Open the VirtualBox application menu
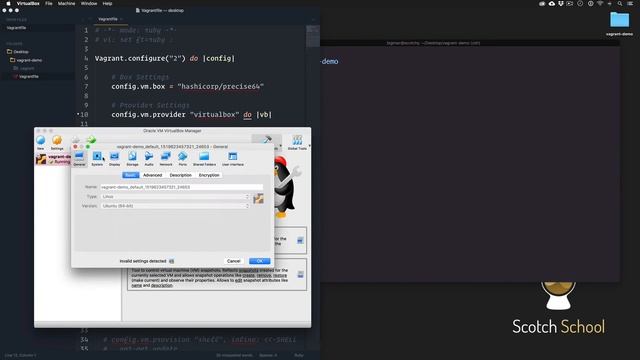 pyautogui.click(x=28, y=3)
